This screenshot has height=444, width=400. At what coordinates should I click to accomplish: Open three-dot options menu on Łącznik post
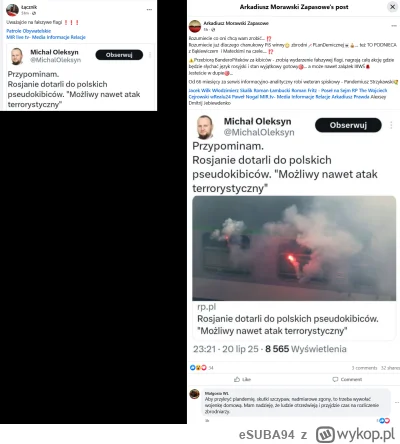149,10
